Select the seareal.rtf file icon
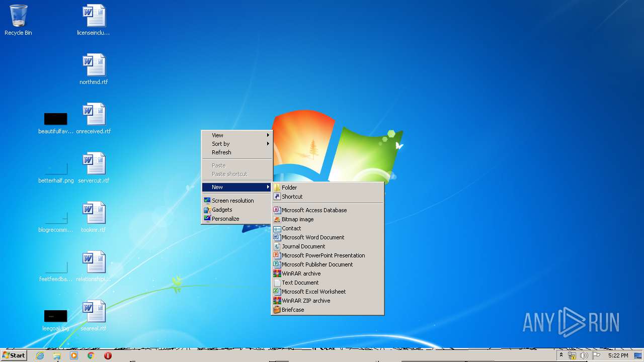Image resolution: width=644 pixels, height=362 pixels. (x=94, y=316)
